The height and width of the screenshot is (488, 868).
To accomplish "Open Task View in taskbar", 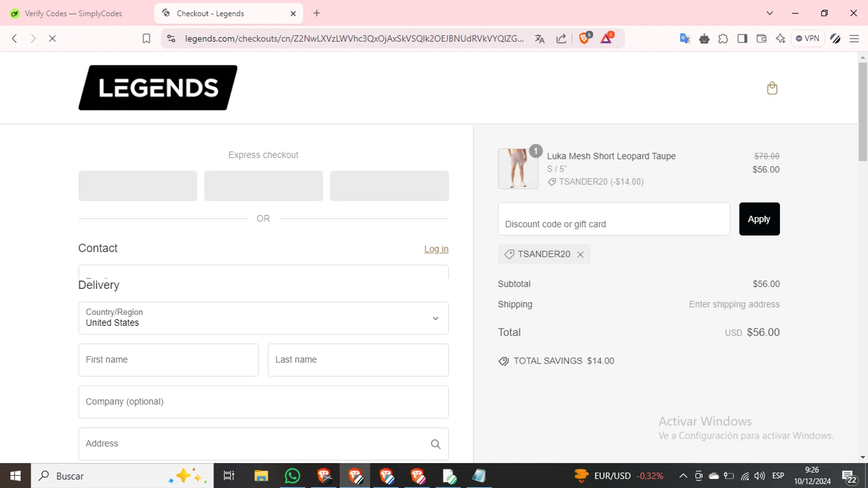I will tap(229, 476).
